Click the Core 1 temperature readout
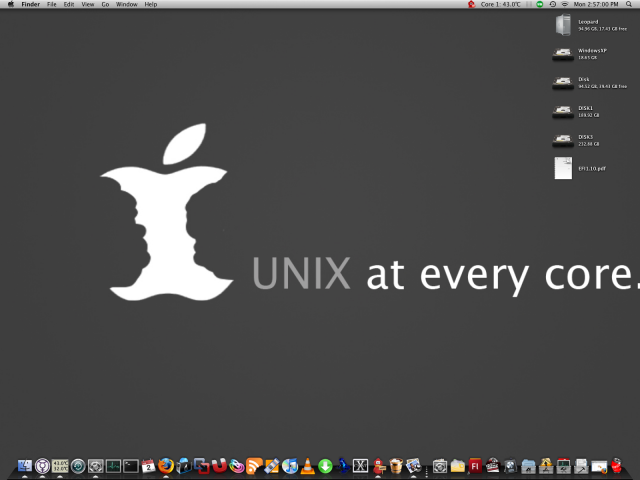Image resolution: width=640 pixels, height=480 pixels. (500, 4)
